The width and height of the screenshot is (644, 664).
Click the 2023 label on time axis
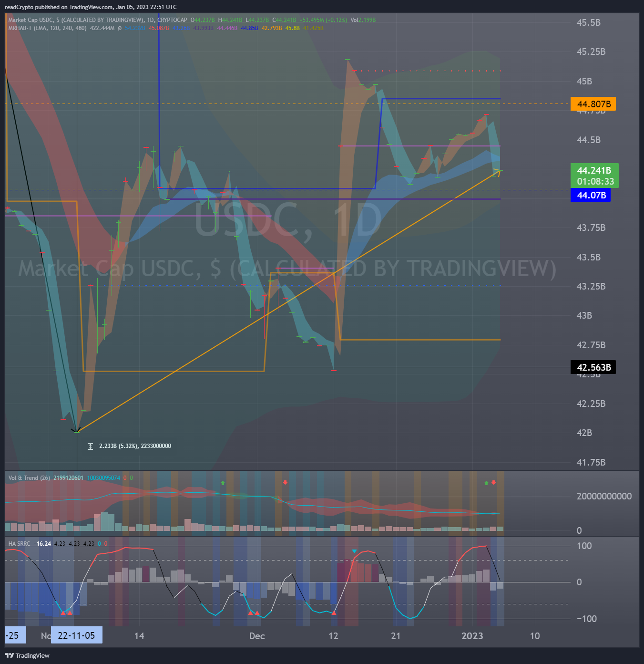[x=472, y=636]
